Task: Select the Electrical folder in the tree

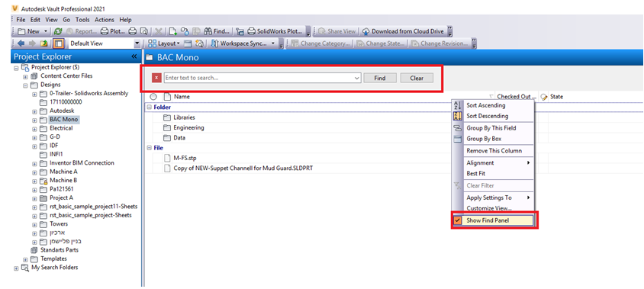Action: click(x=61, y=128)
